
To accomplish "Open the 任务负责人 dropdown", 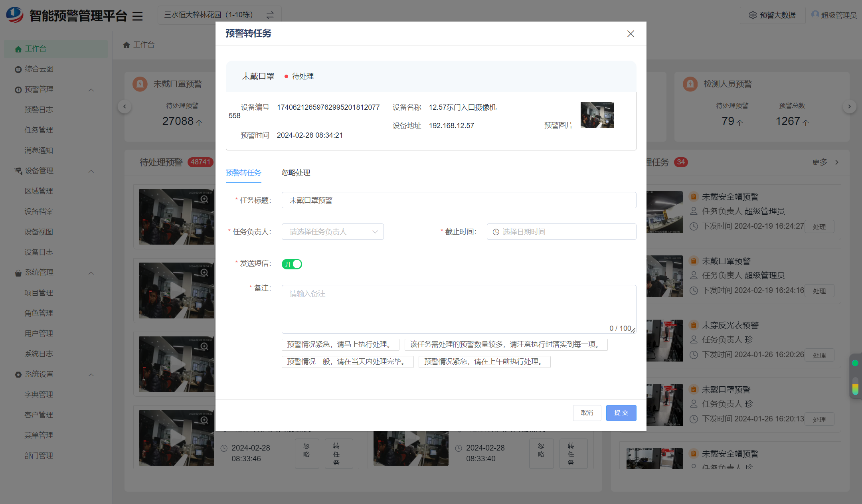I will point(332,232).
